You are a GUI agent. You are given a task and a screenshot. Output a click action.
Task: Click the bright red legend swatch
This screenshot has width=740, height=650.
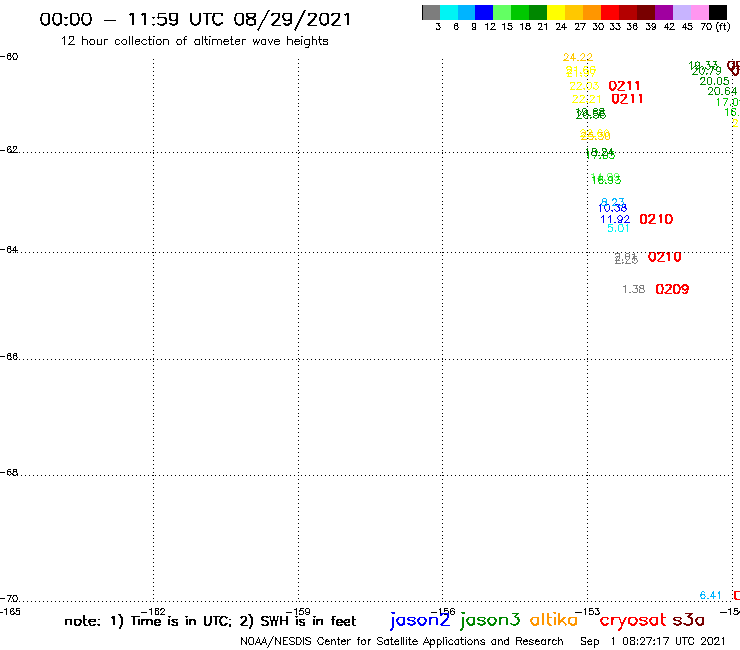(610, 12)
